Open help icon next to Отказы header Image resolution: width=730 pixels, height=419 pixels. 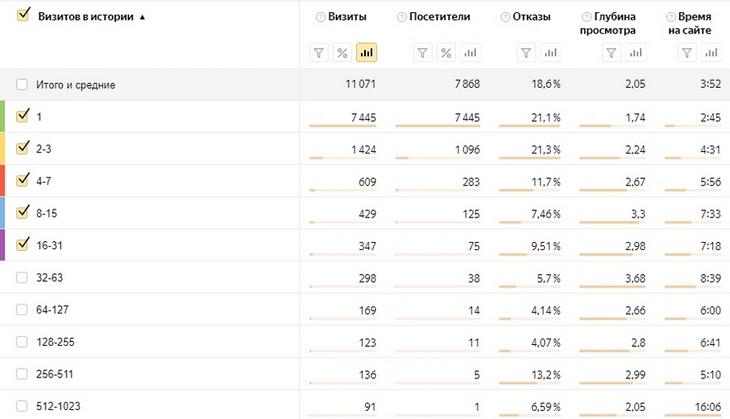pos(503,17)
